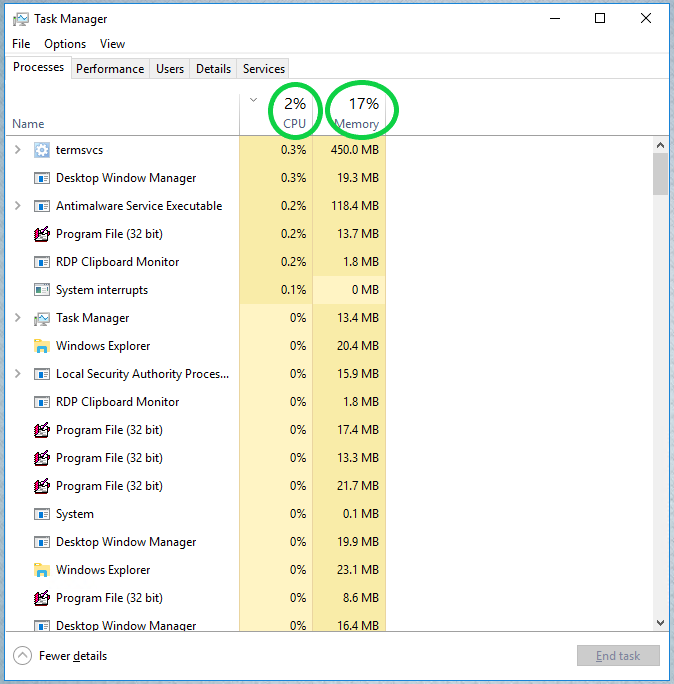This screenshot has height=684, width=674.
Task: Click icon of Program File using 21.7 MB
Action: click(42, 486)
